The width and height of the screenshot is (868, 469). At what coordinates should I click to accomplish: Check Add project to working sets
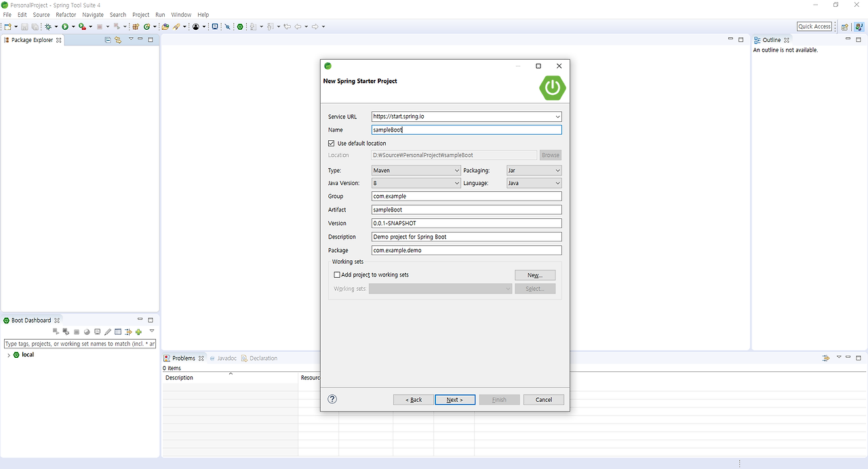(337, 274)
